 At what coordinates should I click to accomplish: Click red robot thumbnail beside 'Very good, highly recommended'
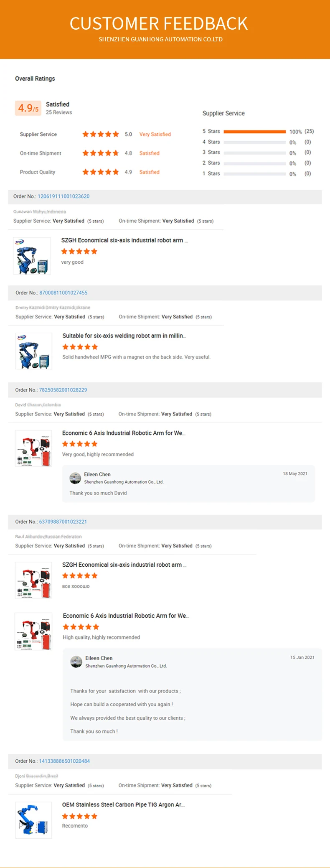pyautogui.click(x=33, y=448)
